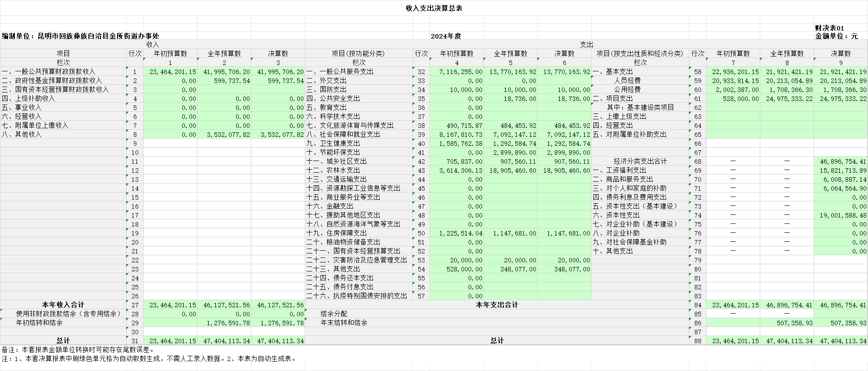
Task: Click the 支出 section header
Action: (586, 45)
